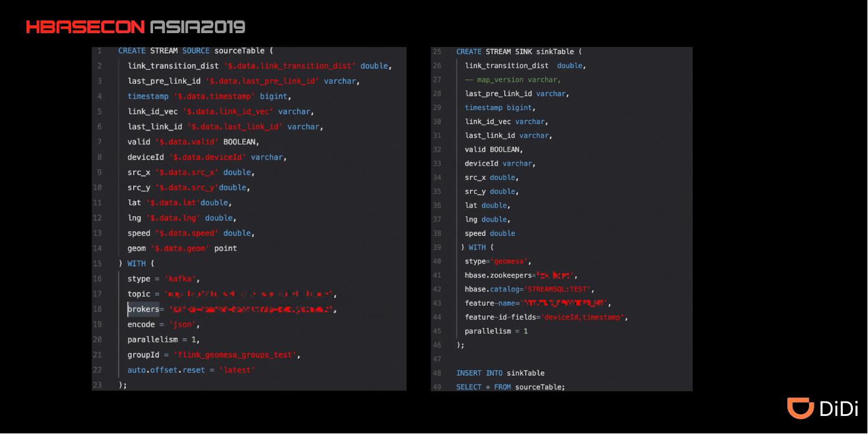The width and height of the screenshot is (868, 434).
Task: Click 'valid BOOLEAN,' in the sink definition
Action: 494,149
